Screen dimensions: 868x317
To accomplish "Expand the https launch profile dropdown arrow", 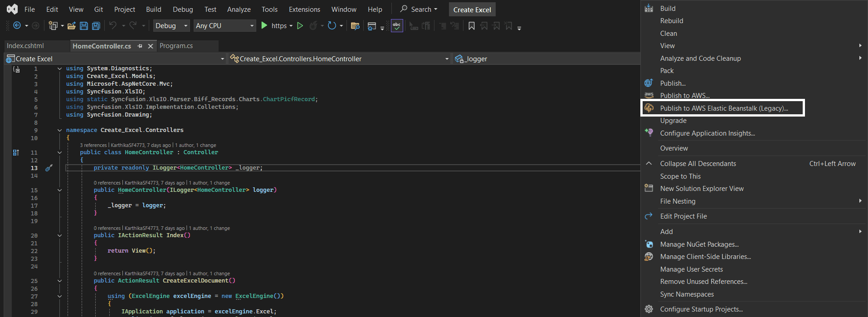I will click(x=290, y=26).
